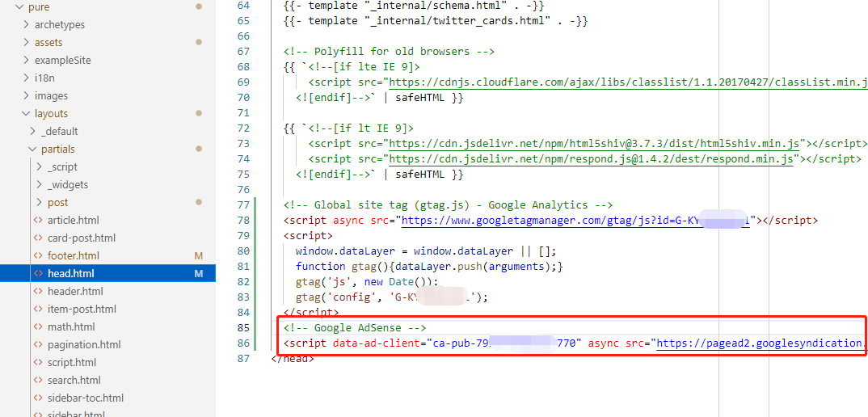868x417 pixels.
Task: Click HTML file icon beside script.html
Action: [38, 362]
